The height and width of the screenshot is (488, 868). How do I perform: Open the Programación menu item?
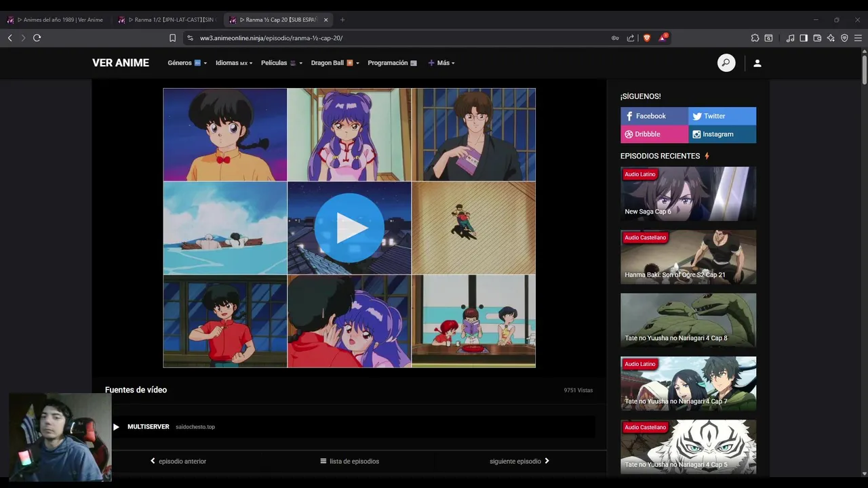coord(392,63)
